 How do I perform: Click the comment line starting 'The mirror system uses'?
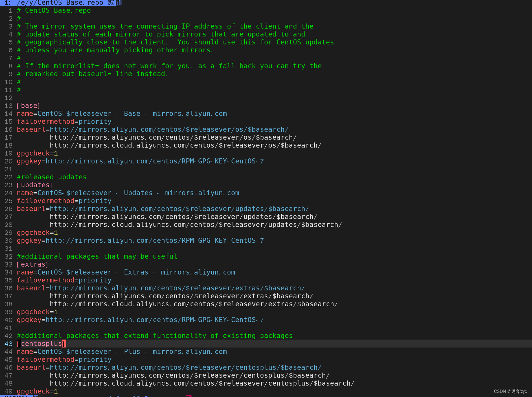click(x=165, y=26)
